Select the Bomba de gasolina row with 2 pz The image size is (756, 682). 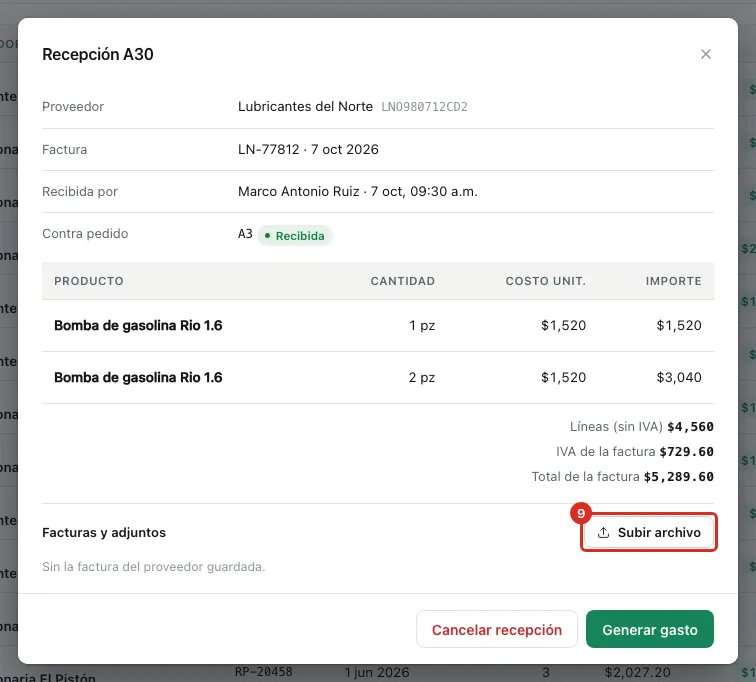tap(378, 377)
